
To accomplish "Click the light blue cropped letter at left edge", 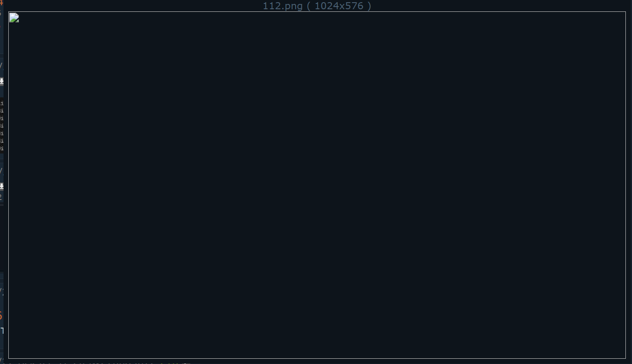I will coord(2,331).
